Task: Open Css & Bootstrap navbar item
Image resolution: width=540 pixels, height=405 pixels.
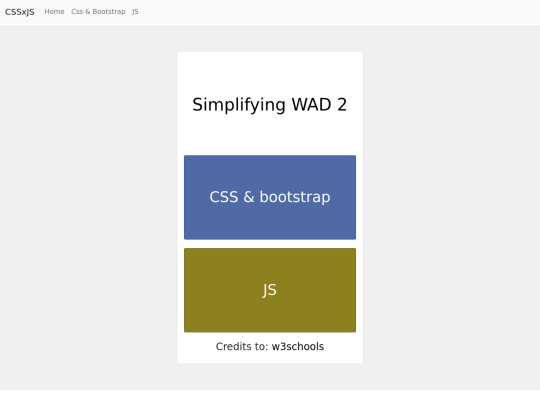Action: click(98, 12)
